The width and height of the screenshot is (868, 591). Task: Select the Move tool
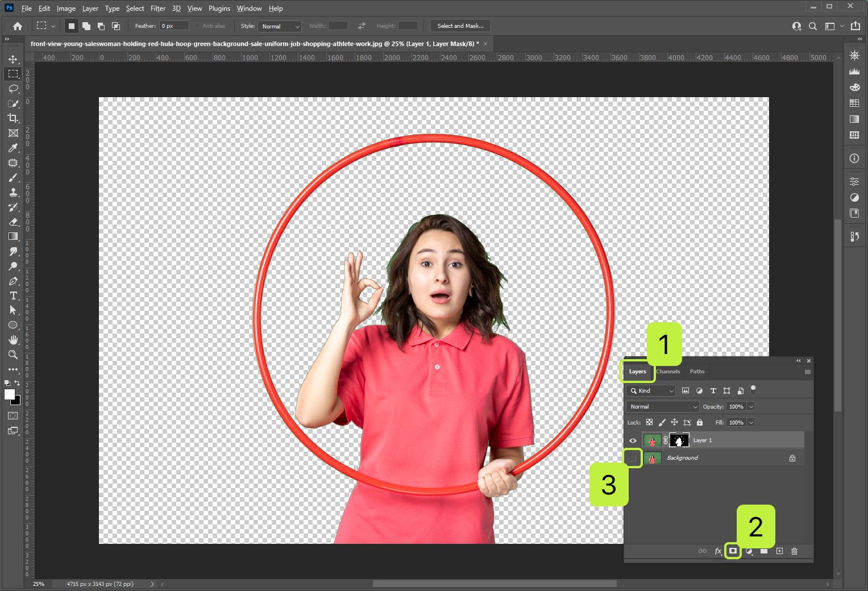(x=13, y=59)
